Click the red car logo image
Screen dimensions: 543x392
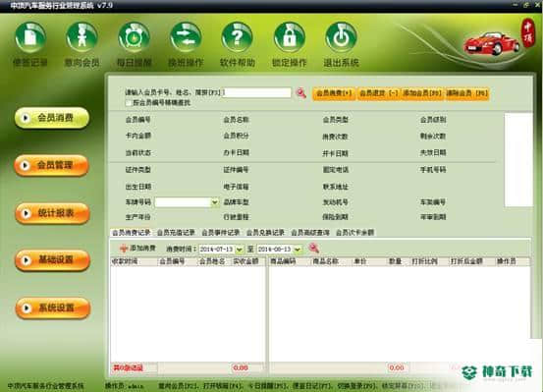click(x=491, y=43)
